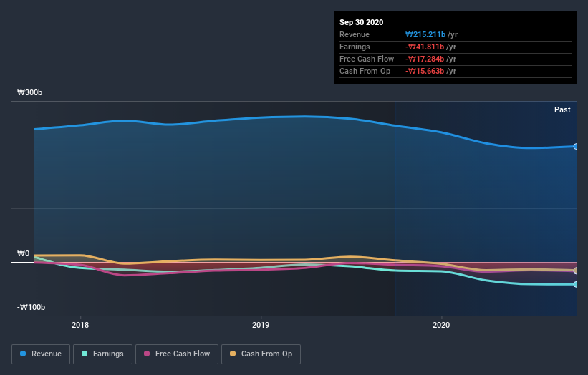588x375 pixels.
Task: Click the 'Past' label in chart
Action: click(x=562, y=109)
